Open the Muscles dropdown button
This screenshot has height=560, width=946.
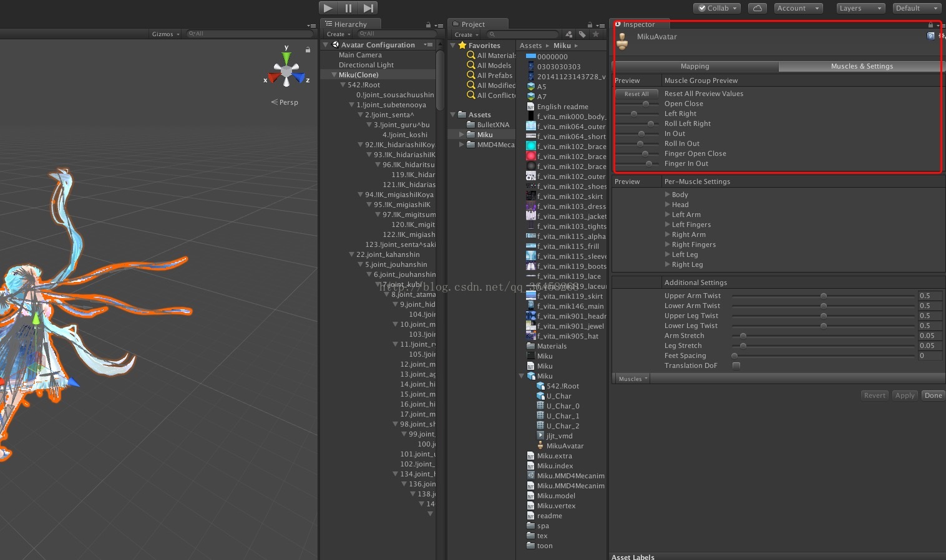(x=633, y=379)
